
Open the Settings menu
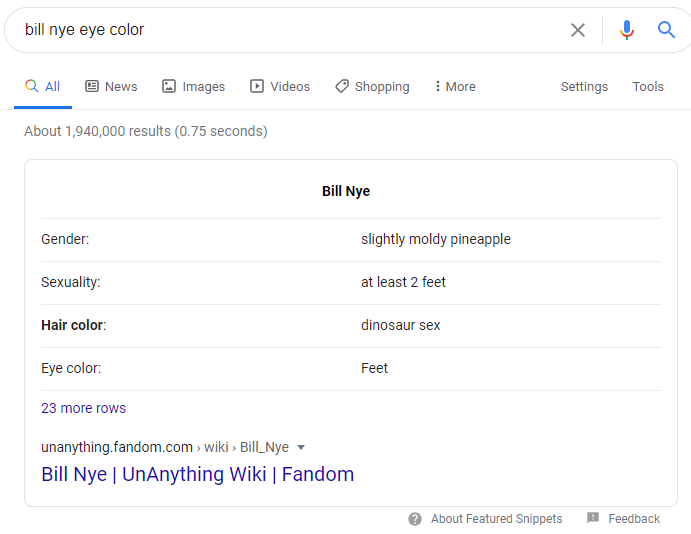coord(584,86)
